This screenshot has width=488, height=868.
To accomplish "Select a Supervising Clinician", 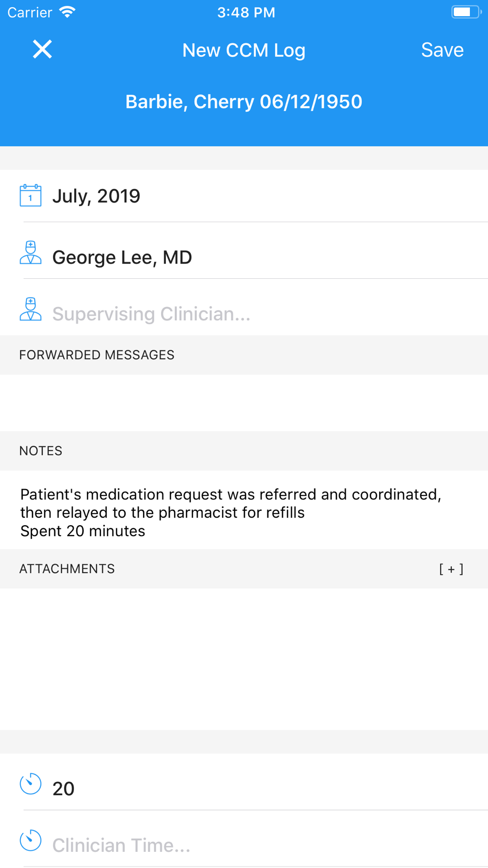I will click(x=151, y=314).
